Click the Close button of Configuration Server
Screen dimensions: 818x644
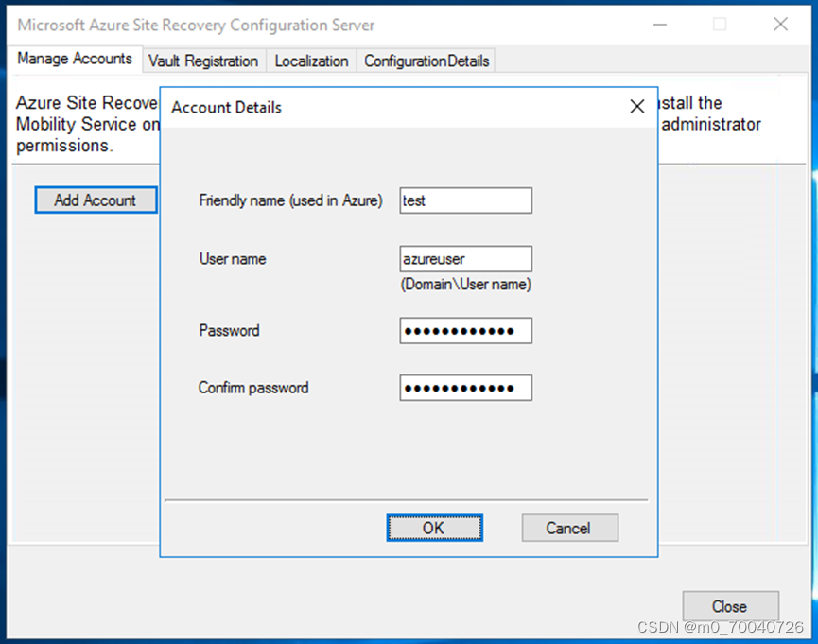730,606
